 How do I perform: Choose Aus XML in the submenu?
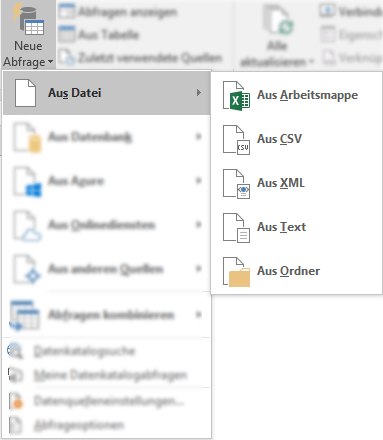[296, 183]
